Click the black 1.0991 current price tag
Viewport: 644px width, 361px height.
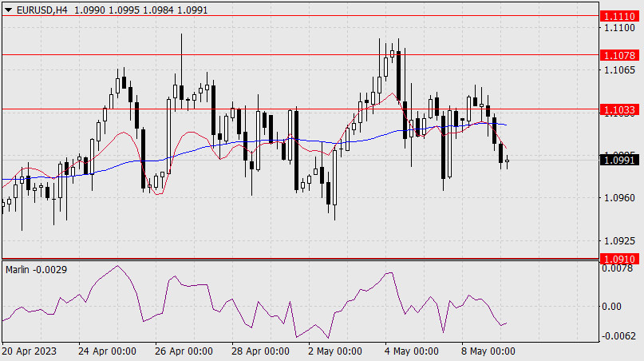(x=620, y=160)
